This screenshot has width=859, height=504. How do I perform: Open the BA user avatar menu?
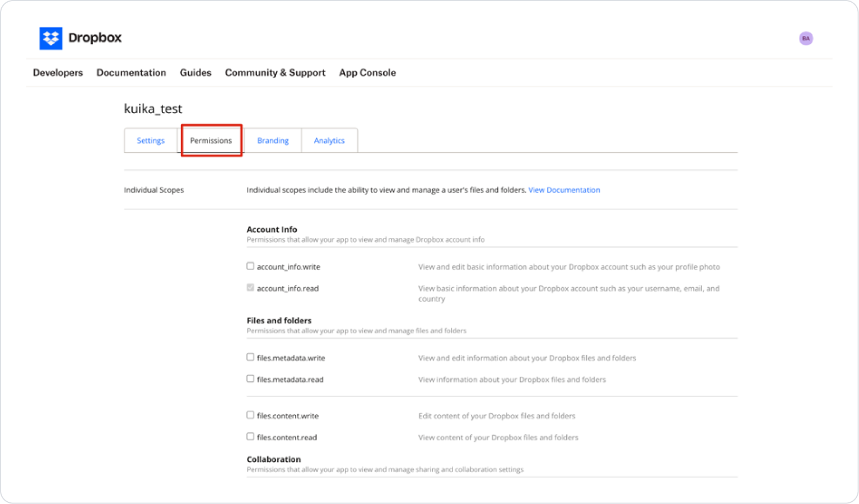(x=806, y=38)
